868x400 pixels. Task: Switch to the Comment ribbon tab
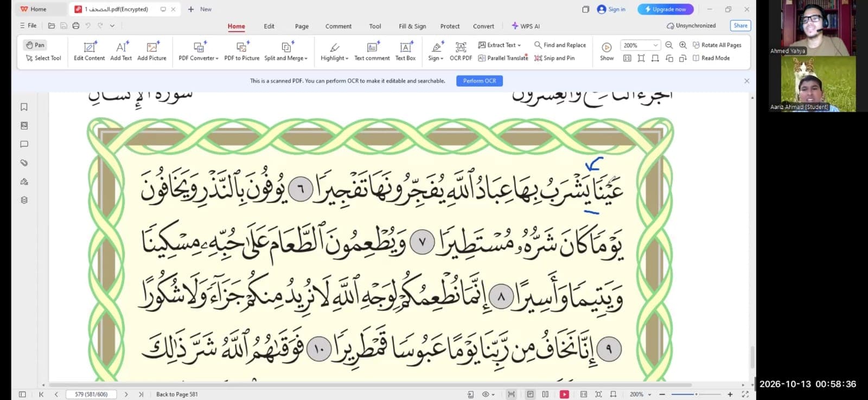tap(339, 26)
